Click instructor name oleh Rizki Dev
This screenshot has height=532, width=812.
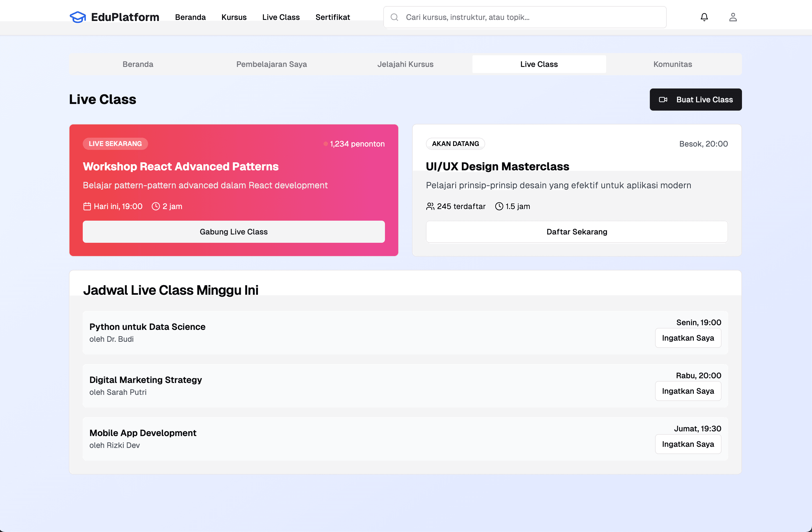(x=115, y=445)
